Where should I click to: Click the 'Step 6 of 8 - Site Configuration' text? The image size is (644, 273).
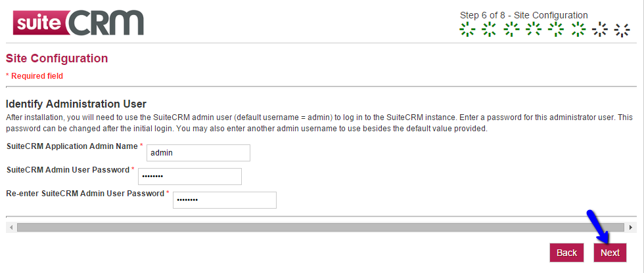point(524,15)
